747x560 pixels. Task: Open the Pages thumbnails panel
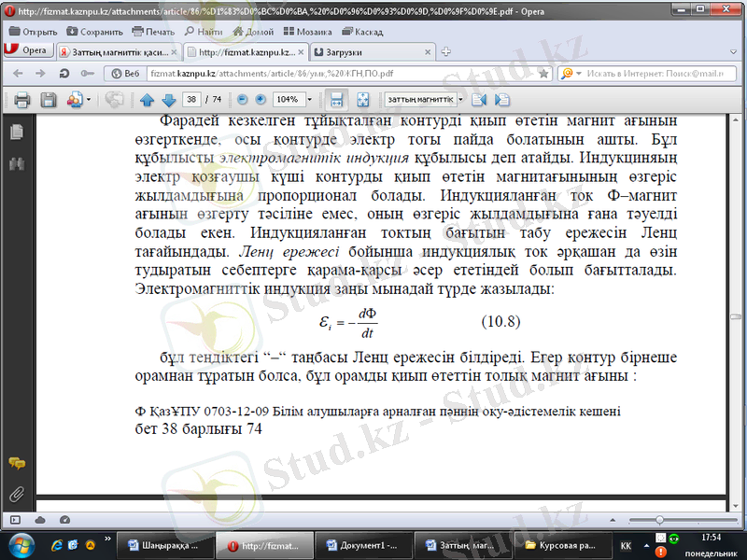click(x=17, y=133)
